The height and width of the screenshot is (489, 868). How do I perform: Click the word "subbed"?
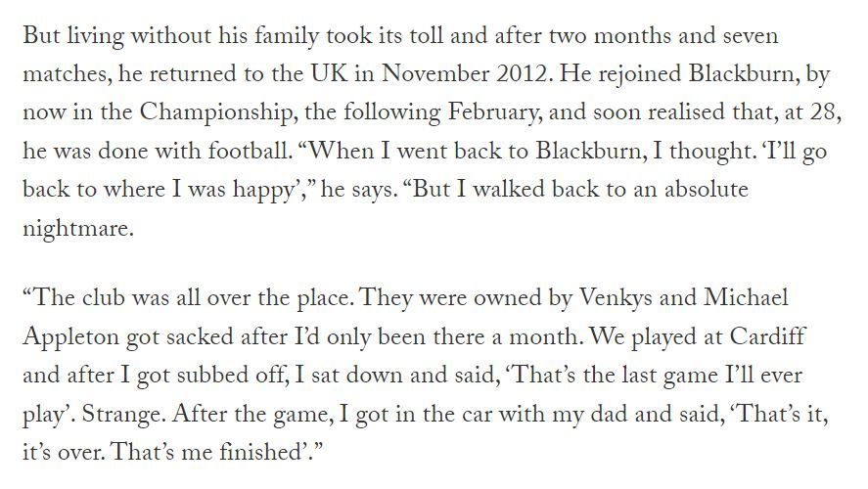tap(212, 375)
